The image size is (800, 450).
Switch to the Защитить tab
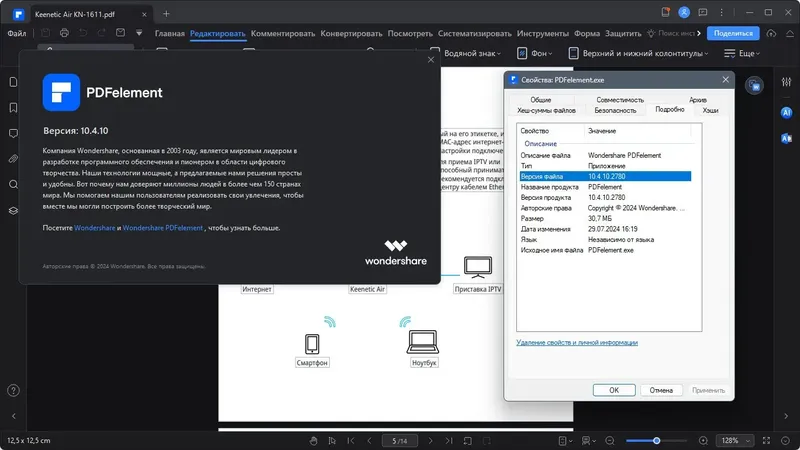[x=623, y=33]
